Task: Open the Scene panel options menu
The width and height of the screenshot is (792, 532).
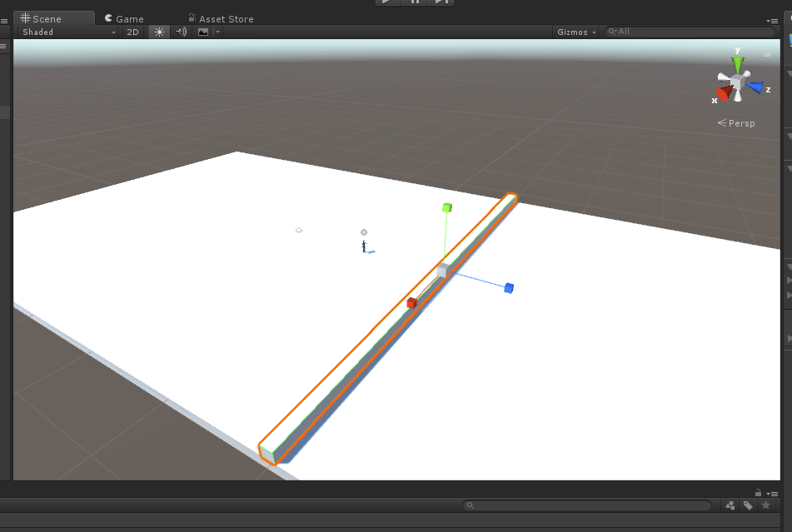Action: [772, 21]
